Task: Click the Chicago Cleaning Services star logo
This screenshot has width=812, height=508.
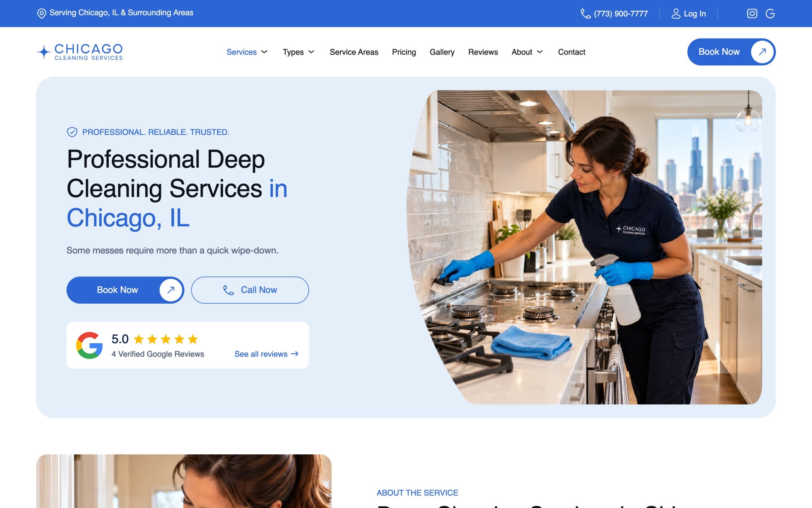Action: point(44,52)
